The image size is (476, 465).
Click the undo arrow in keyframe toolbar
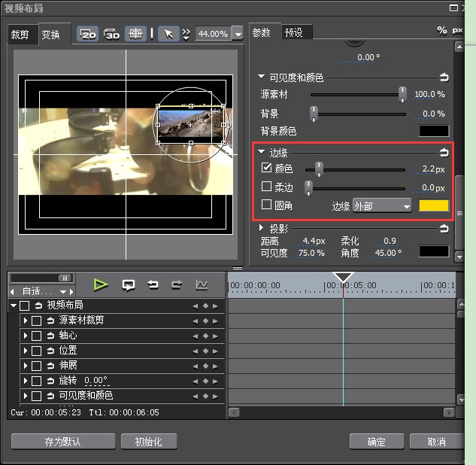point(153,284)
